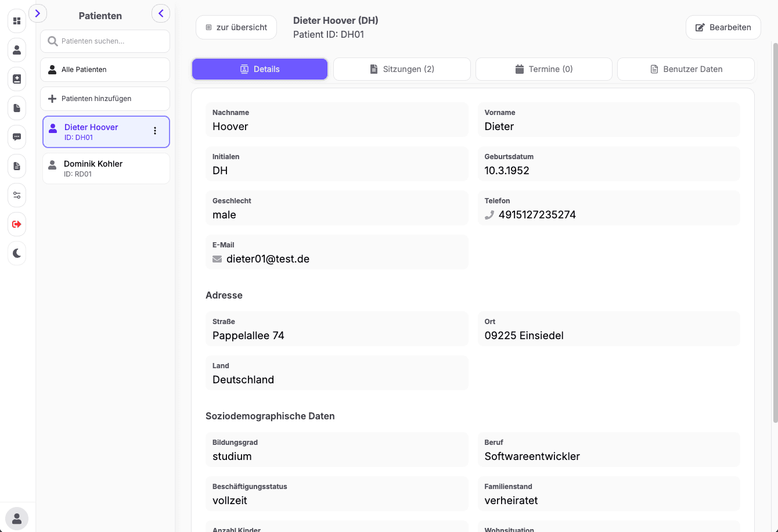Viewport: 778px width, 532px height.
Task: Open the settings sliders icon in sidebar
Action: pyautogui.click(x=17, y=195)
